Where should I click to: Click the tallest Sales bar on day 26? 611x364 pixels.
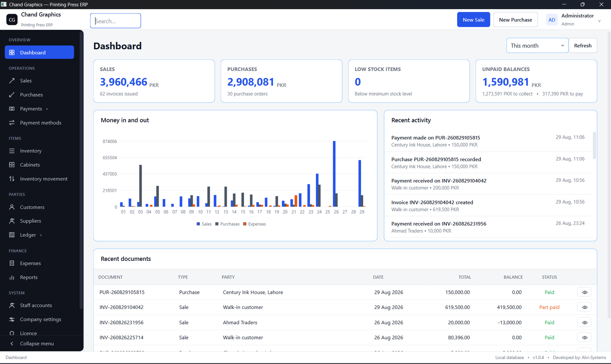(334, 174)
